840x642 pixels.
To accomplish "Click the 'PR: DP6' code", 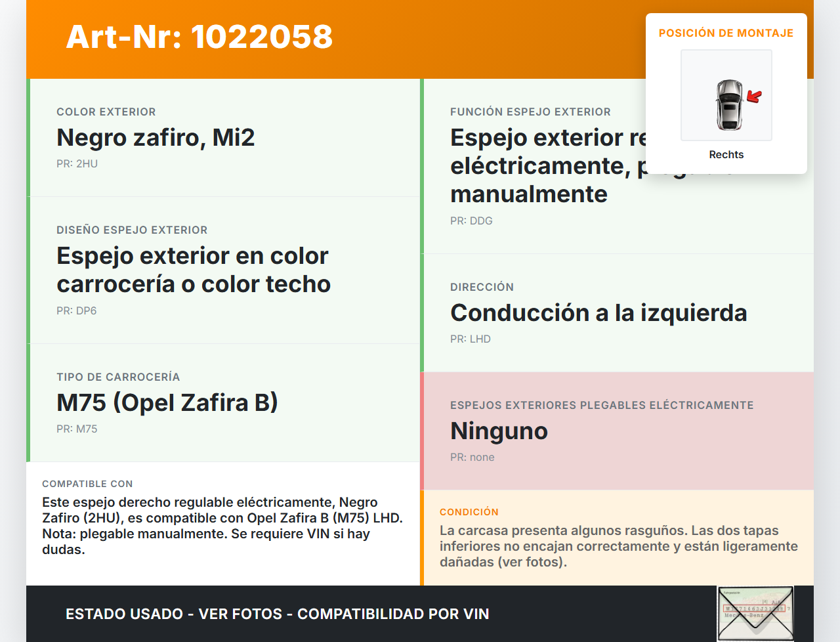I will tap(76, 311).
